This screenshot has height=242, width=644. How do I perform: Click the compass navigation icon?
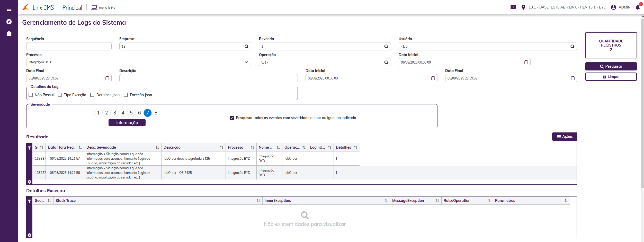point(9,22)
